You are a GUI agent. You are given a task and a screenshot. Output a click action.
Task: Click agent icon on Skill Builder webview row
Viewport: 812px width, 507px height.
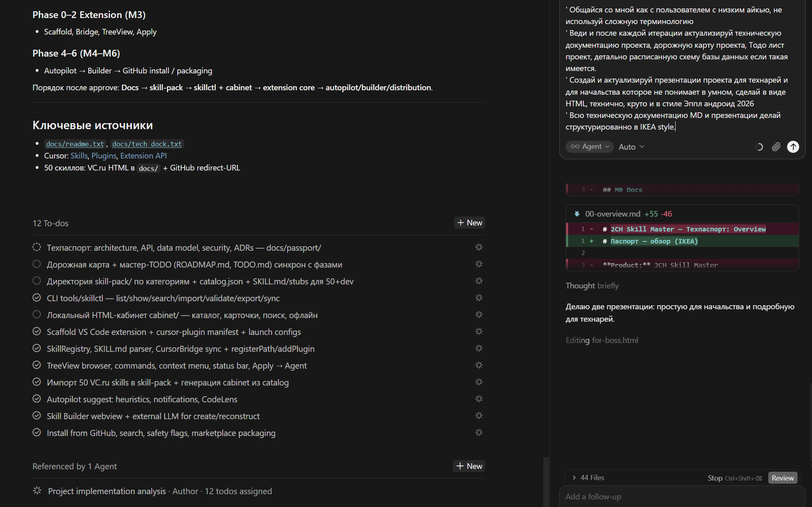point(479,416)
